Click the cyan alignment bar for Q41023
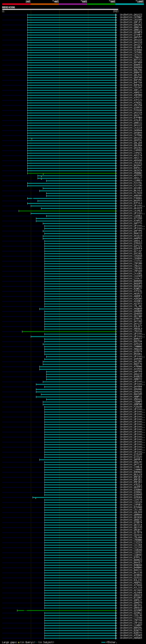Image resolution: width=146 pixels, height=644 pixels. point(72,15)
